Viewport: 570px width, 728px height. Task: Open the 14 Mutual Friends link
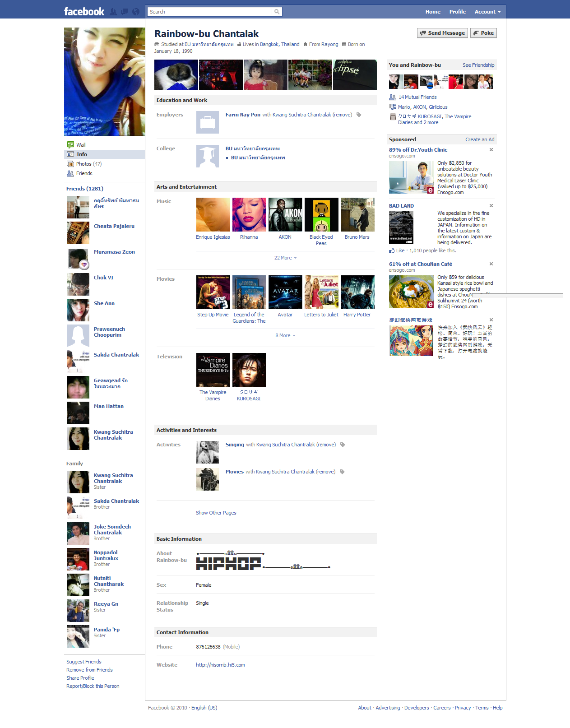(x=417, y=97)
